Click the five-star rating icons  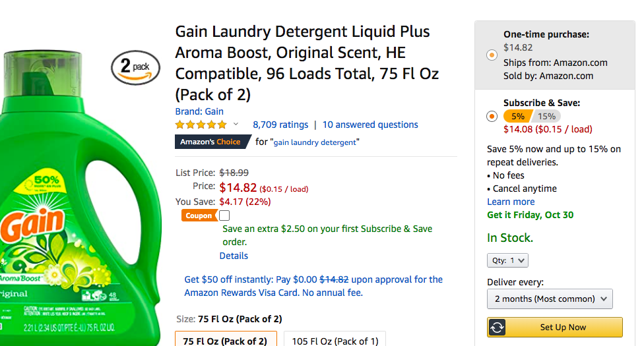click(x=201, y=125)
